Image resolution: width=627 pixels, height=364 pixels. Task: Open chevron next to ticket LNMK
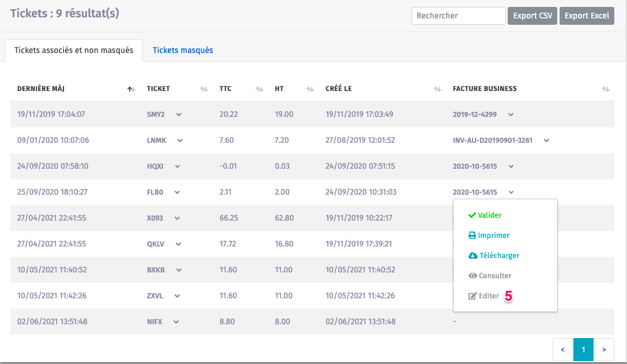(180, 141)
